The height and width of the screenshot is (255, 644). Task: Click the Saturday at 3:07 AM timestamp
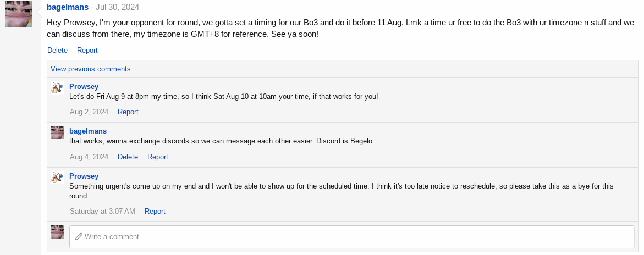pos(102,211)
